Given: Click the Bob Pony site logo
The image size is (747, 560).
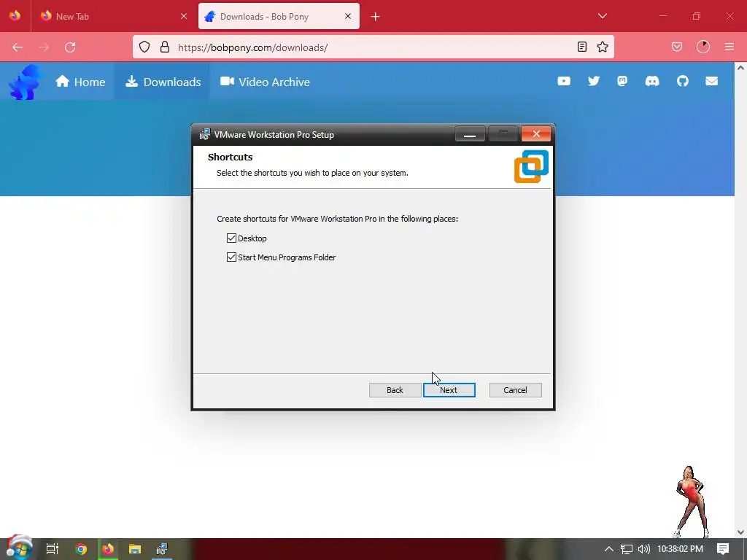Looking at the screenshot, I should 24,82.
